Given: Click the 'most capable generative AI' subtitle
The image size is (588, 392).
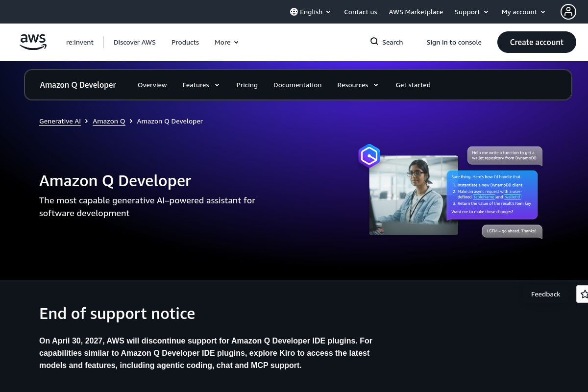Looking at the screenshot, I should tap(147, 207).
